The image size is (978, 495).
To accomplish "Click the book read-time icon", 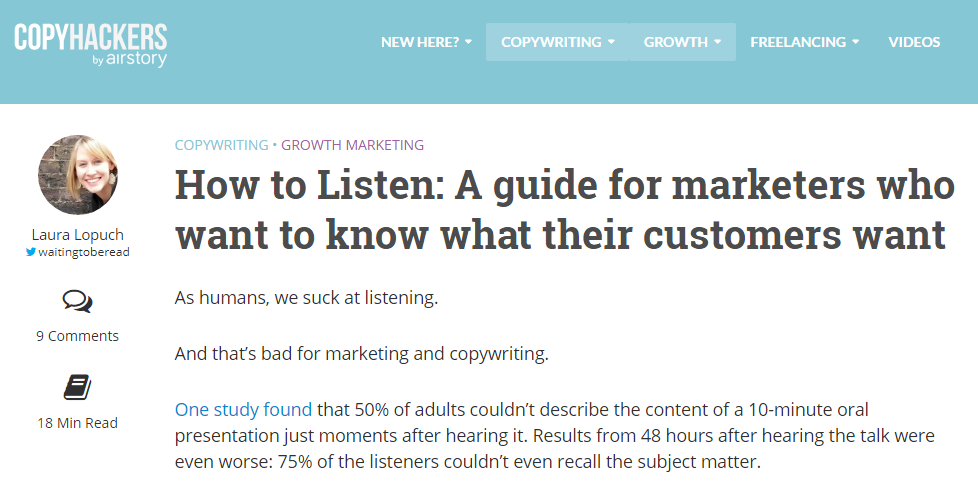I will [77, 388].
